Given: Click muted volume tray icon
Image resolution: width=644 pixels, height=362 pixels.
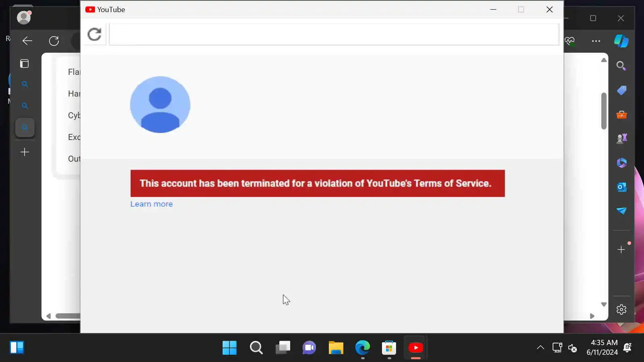Looking at the screenshot, I should tap(573, 348).
